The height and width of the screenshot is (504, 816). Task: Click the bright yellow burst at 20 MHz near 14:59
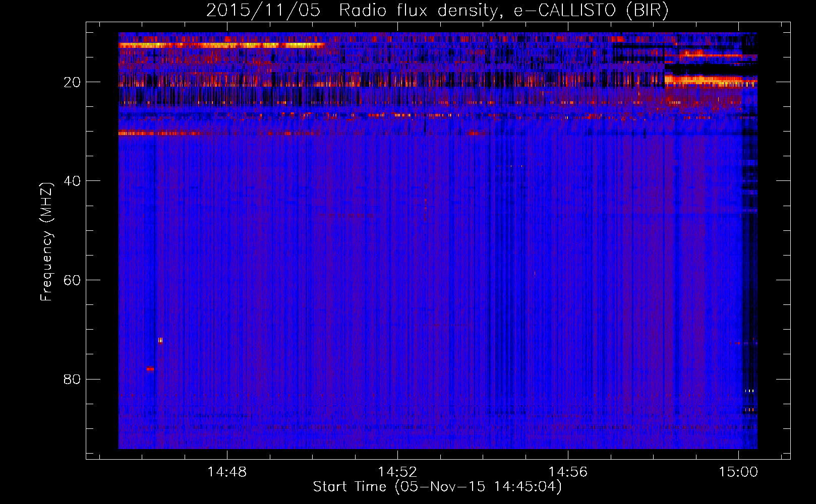pyautogui.click(x=701, y=79)
